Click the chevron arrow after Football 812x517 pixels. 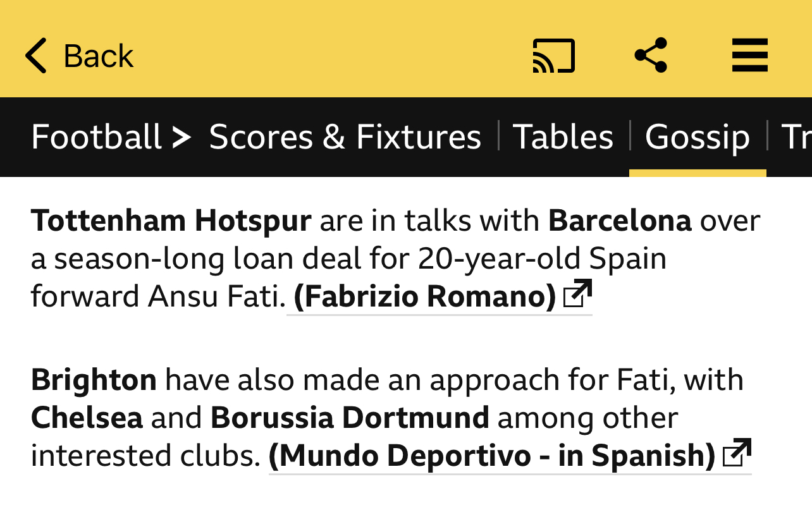181,137
